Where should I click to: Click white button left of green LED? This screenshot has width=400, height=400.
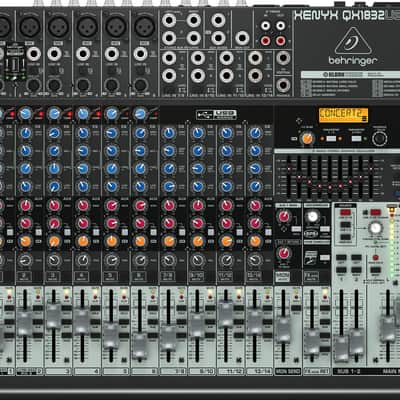click(x=356, y=138)
